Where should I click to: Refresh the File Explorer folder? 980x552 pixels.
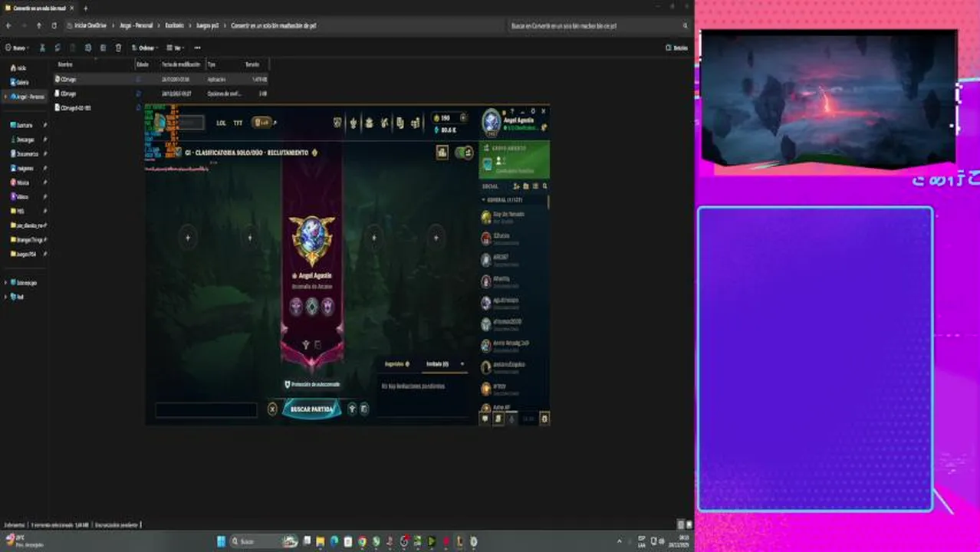click(54, 25)
